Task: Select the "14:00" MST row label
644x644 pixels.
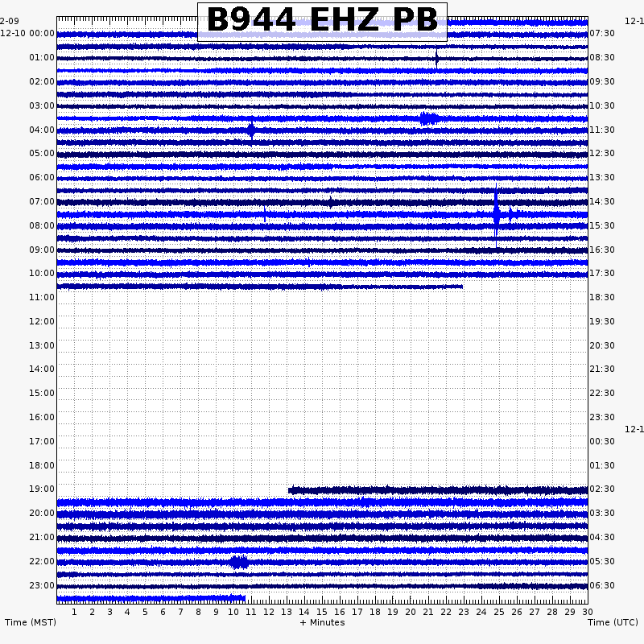Action: click(42, 369)
